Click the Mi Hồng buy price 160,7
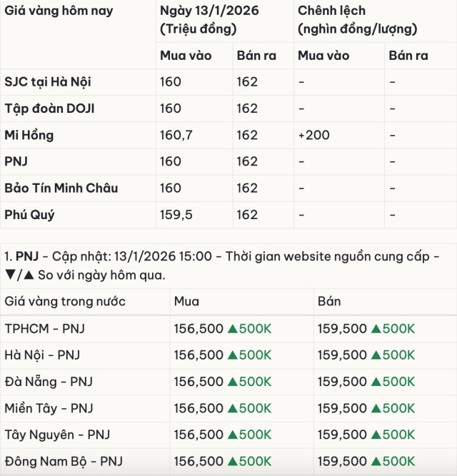The image size is (457, 476). pyautogui.click(x=176, y=135)
